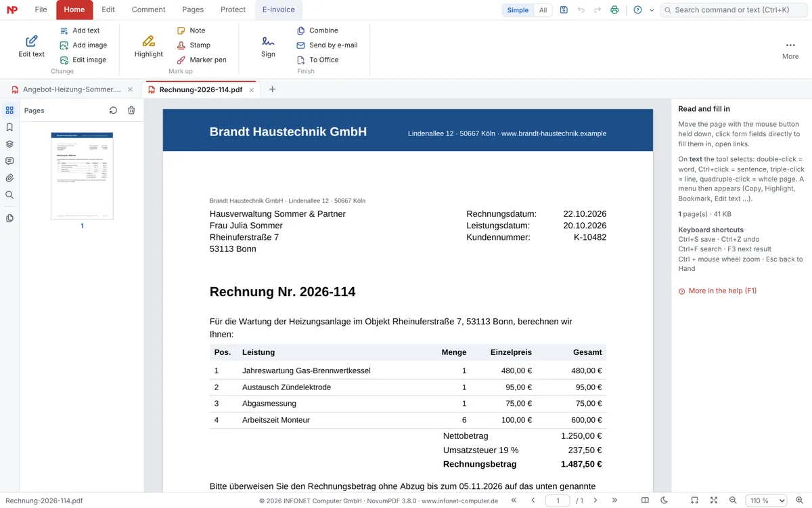
Task: Click Send by e-mail
Action: pyautogui.click(x=327, y=45)
